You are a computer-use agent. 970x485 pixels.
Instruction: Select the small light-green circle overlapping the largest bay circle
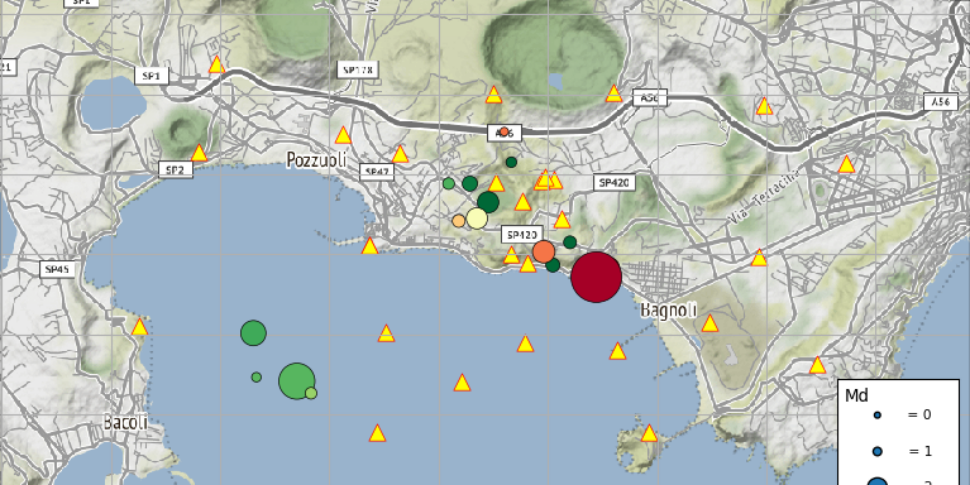pos(311,393)
